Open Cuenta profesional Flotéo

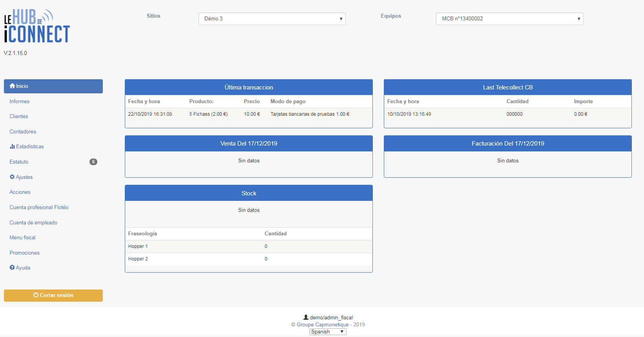[x=39, y=207]
